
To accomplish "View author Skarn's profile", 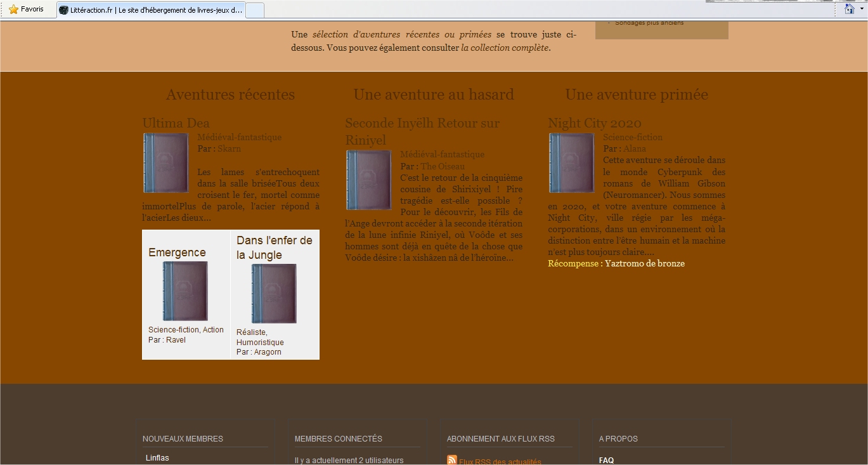I will [229, 148].
